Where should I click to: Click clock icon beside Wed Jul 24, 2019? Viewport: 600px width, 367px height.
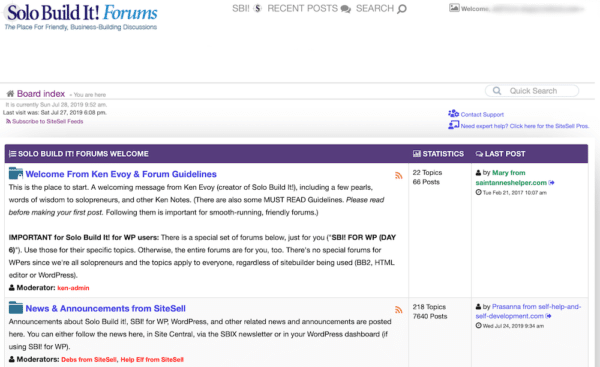pos(478,326)
